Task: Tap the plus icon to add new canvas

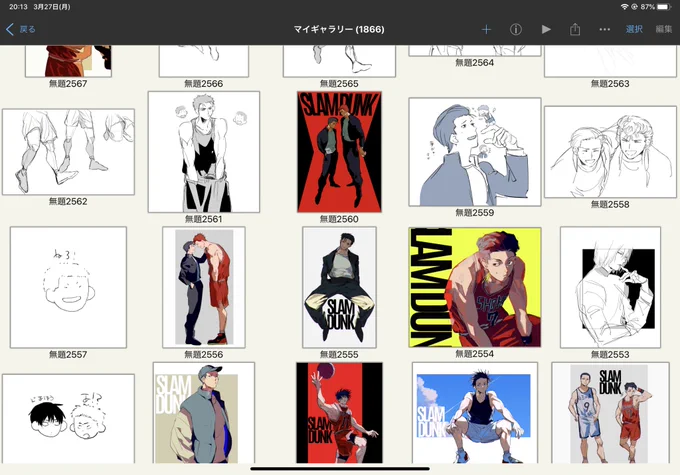Action: tap(486, 29)
